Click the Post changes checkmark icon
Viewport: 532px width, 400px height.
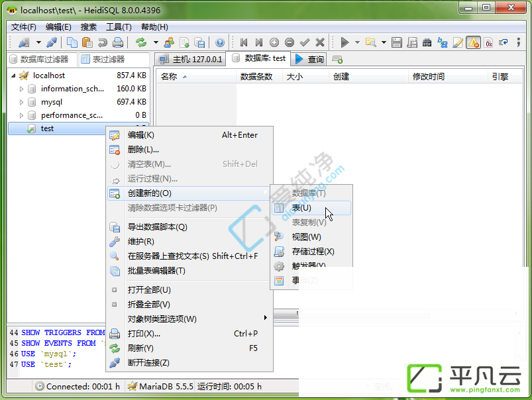[305, 42]
